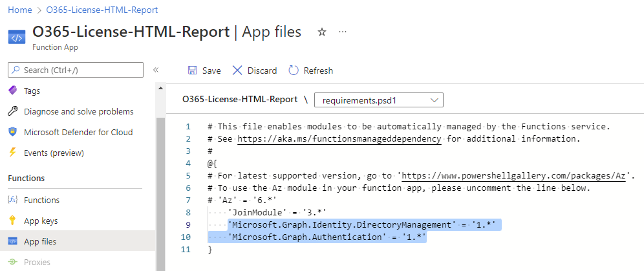Image resolution: width=644 pixels, height=271 pixels.
Task: Open Diagnose and solve problems
Action: click(x=78, y=111)
